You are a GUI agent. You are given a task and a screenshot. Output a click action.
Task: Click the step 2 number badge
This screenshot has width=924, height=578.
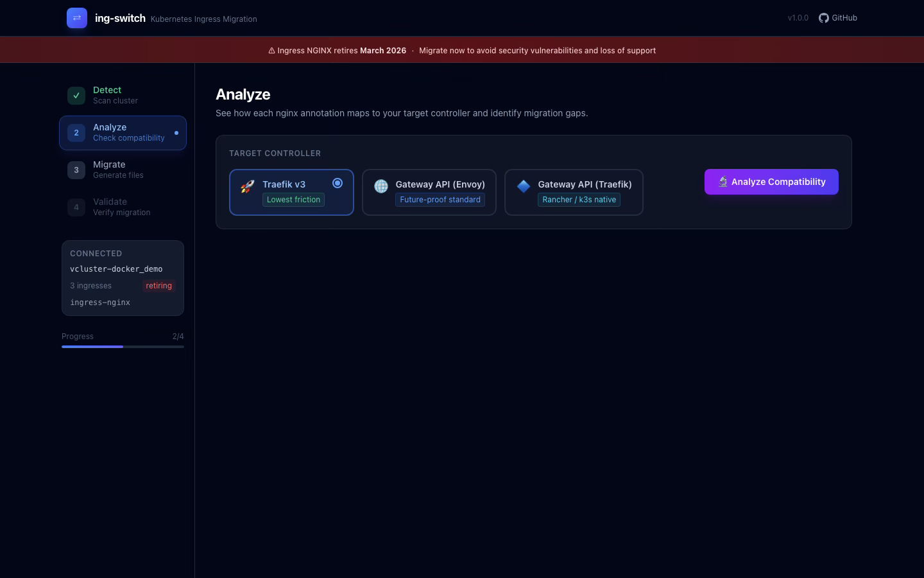click(x=76, y=133)
